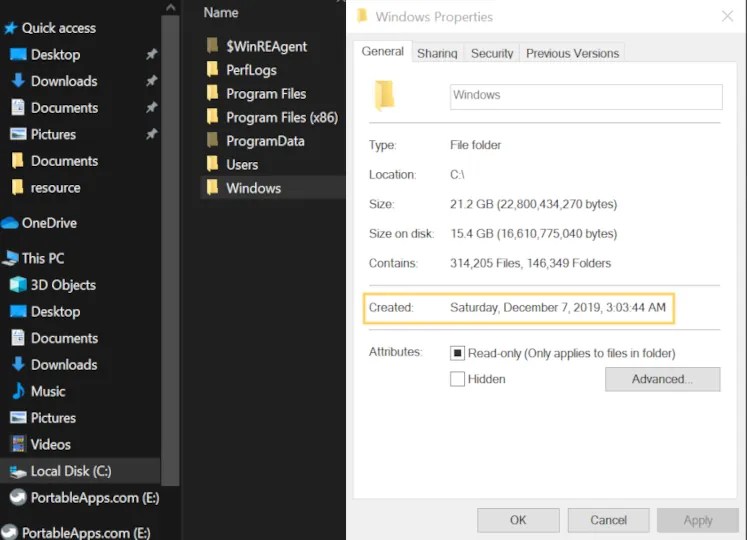Switch to the General tab

(x=383, y=51)
